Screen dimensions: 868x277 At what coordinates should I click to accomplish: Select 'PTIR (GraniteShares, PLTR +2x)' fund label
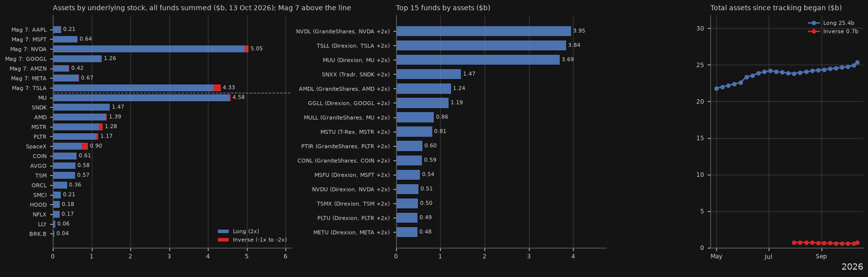coord(345,147)
